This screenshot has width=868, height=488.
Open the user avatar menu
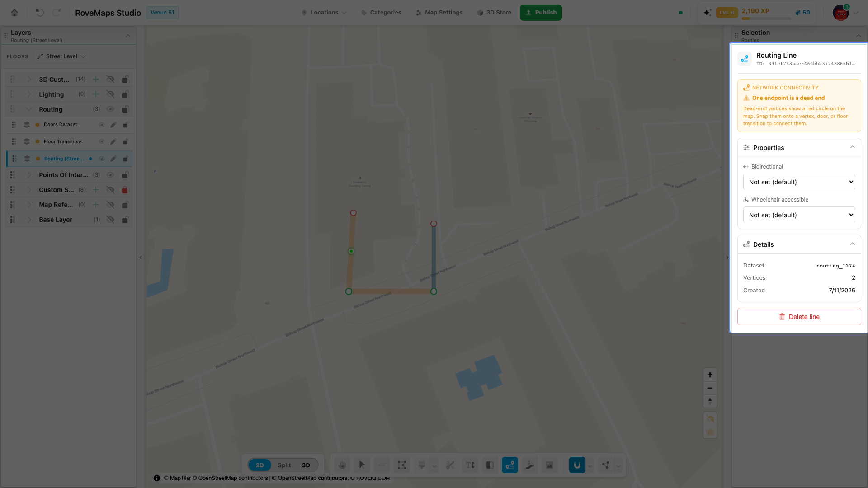[x=841, y=13]
